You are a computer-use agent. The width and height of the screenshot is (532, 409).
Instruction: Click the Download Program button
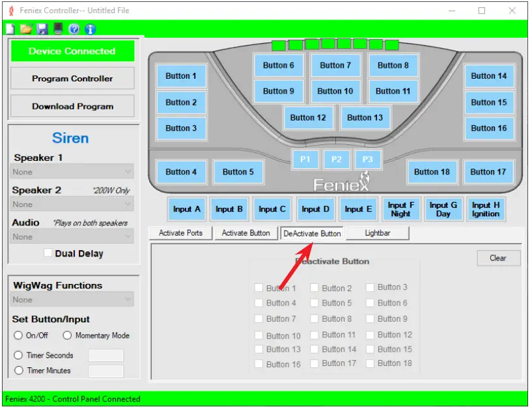(72, 106)
